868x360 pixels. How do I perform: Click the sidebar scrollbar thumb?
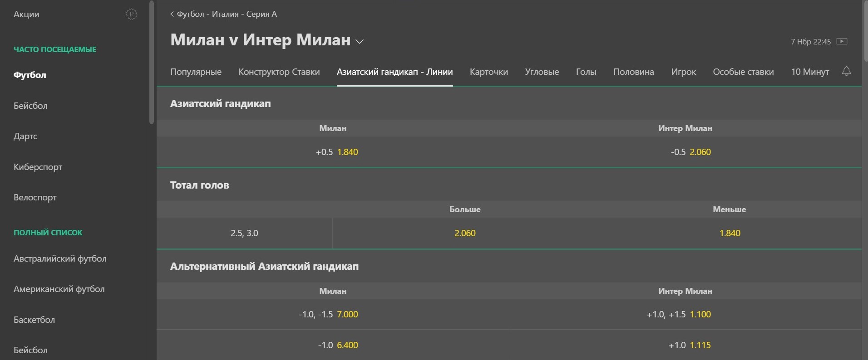click(152, 62)
